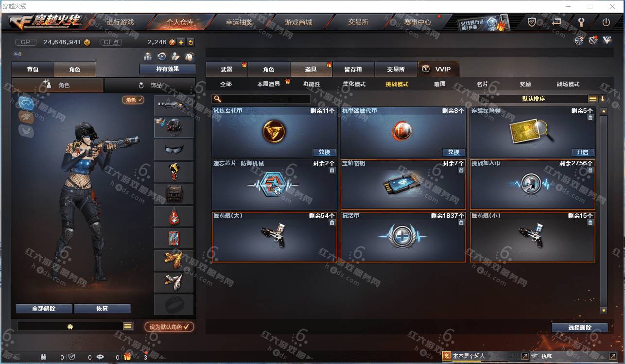Open settings via the wrench icon
The height and width of the screenshot is (364, 625).
[581, 22]
